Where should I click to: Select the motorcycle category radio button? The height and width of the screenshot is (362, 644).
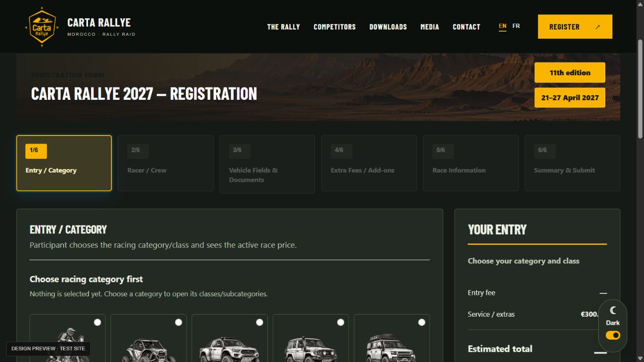click(x=97, y=322)
